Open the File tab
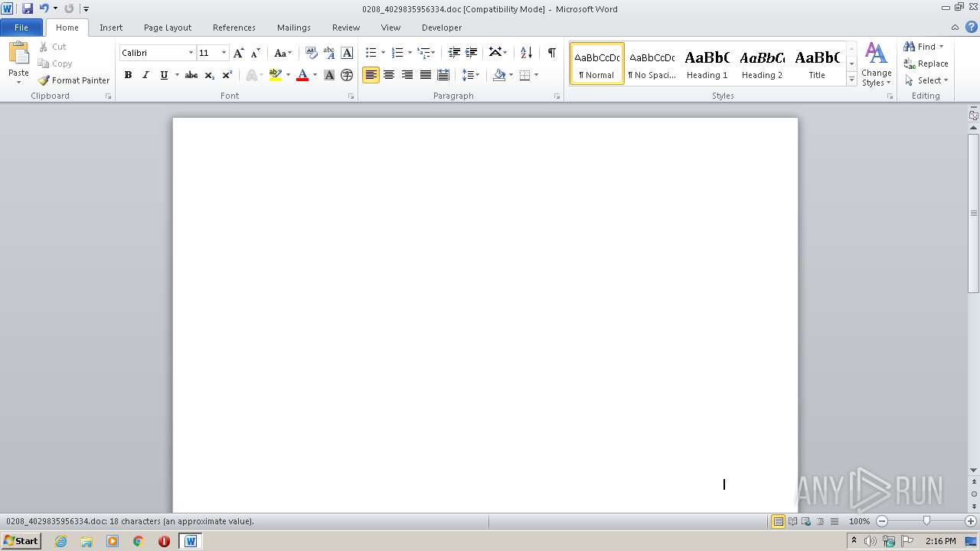 21,28
